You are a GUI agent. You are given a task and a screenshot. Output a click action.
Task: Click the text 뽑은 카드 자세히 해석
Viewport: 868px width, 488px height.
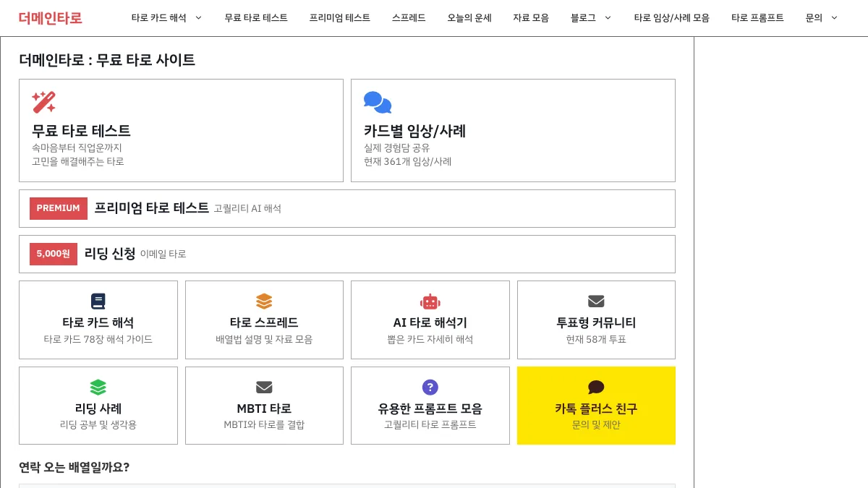tap(430, 339)
